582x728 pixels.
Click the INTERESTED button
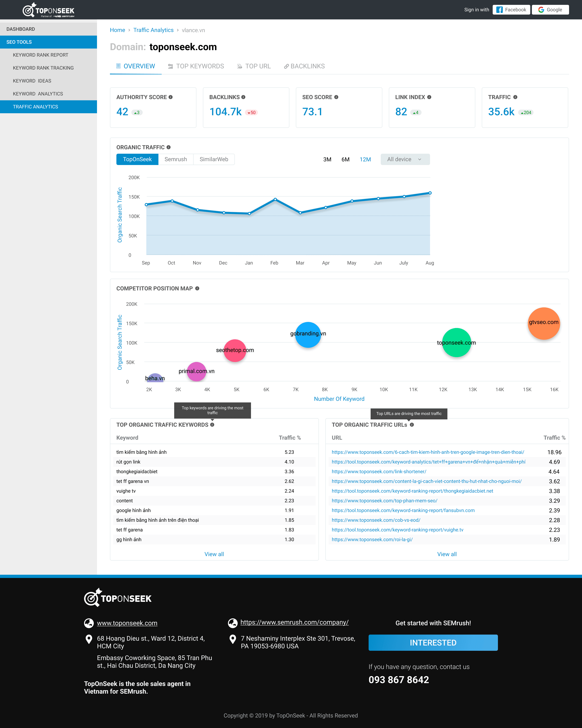[x=433, y=643]
